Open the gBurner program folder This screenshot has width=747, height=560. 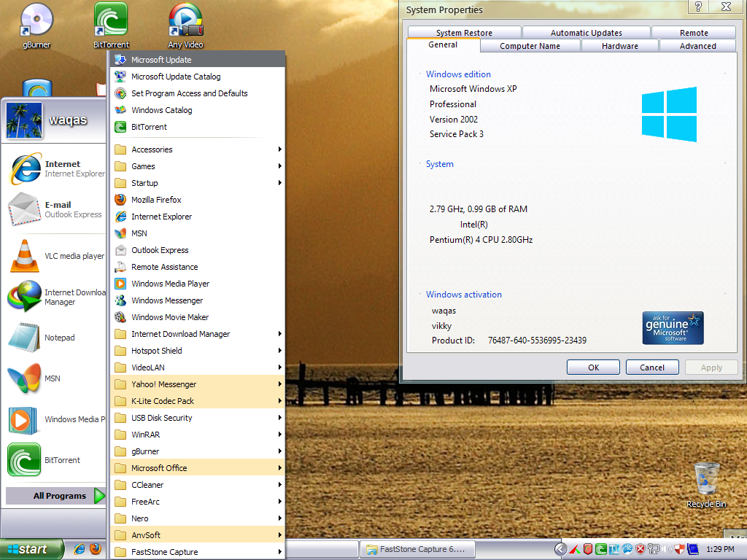click(198, 451)
